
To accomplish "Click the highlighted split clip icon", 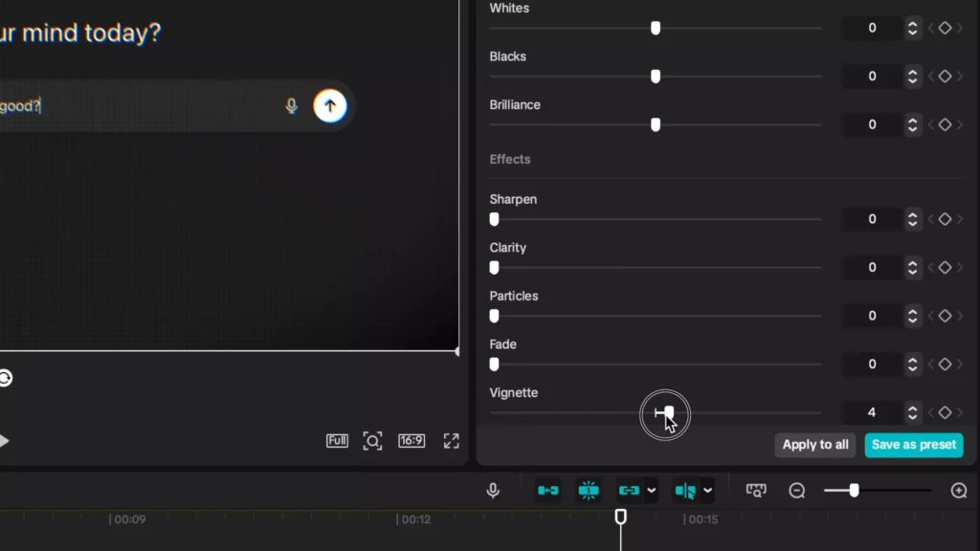I will [x=589, y=491].
